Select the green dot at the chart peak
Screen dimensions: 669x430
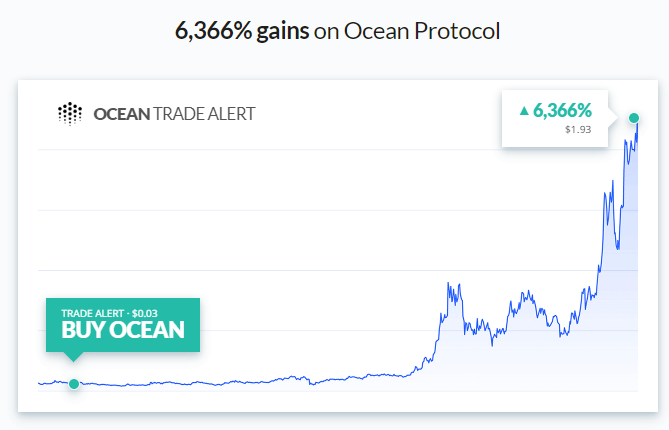(634, 118)
